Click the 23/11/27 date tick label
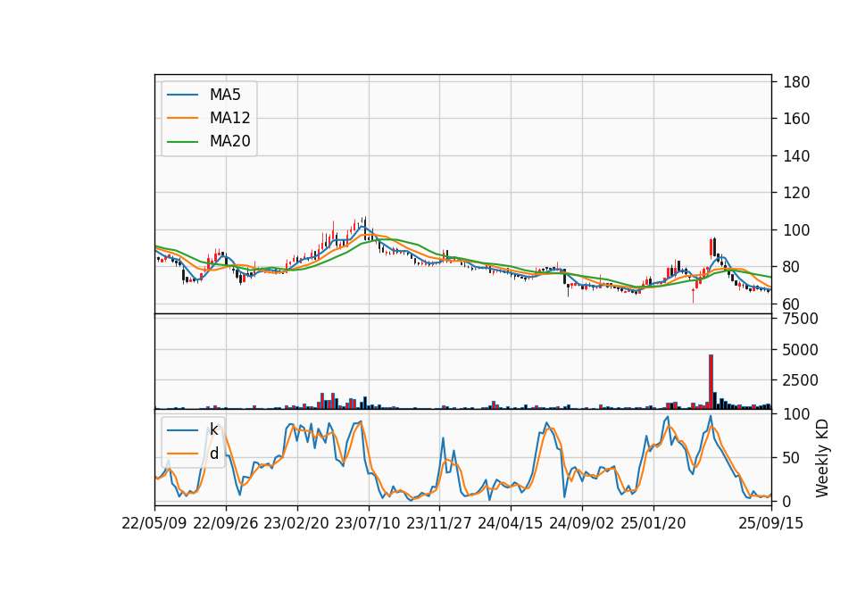 439,523
